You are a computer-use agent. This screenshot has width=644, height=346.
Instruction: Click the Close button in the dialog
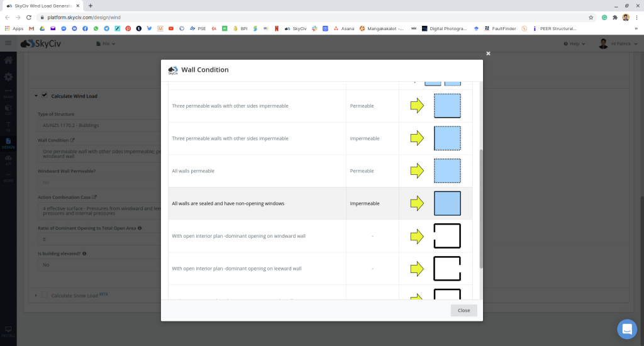[x=464, y=310]
